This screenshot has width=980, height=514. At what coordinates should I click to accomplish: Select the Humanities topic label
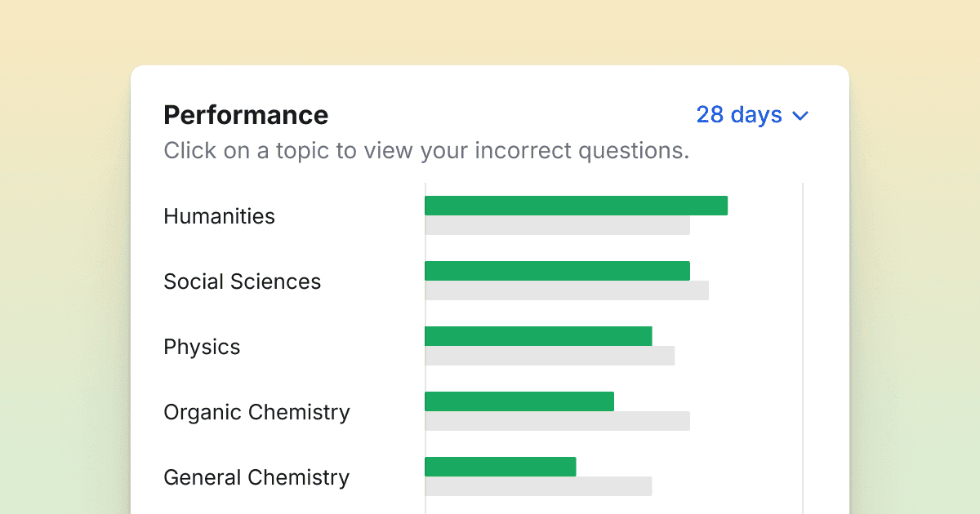click(219, 216)
